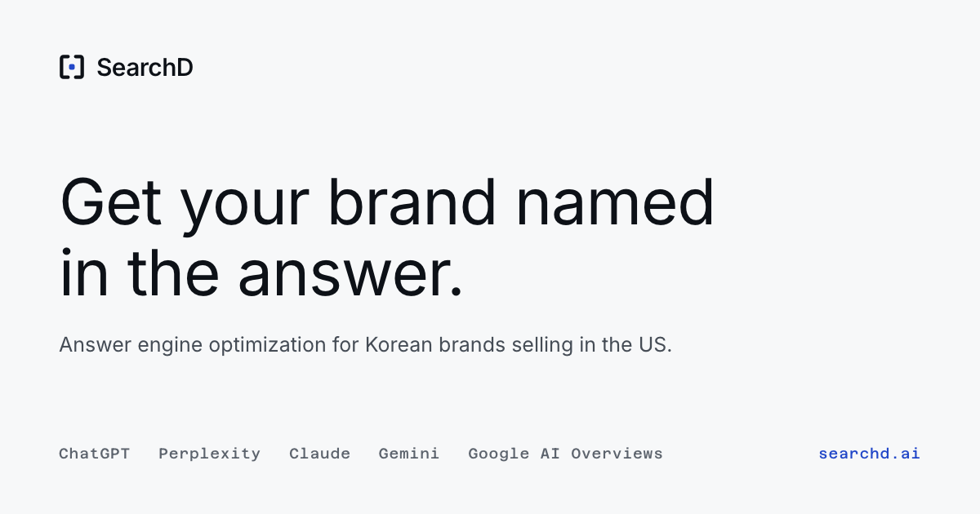Viewport: 980px width, 514px height.
Task: Click the word "named" in the headline
Action: [615, 201]
